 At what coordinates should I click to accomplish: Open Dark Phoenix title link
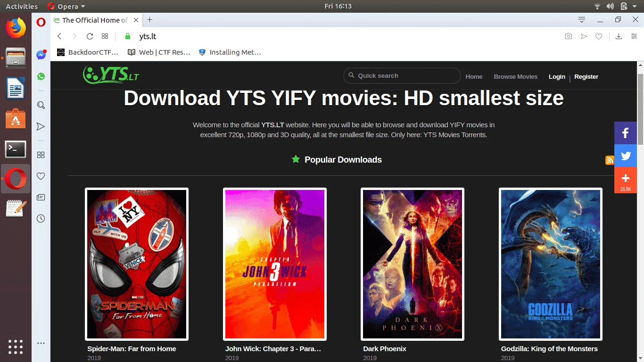click(x=385, y=349)
